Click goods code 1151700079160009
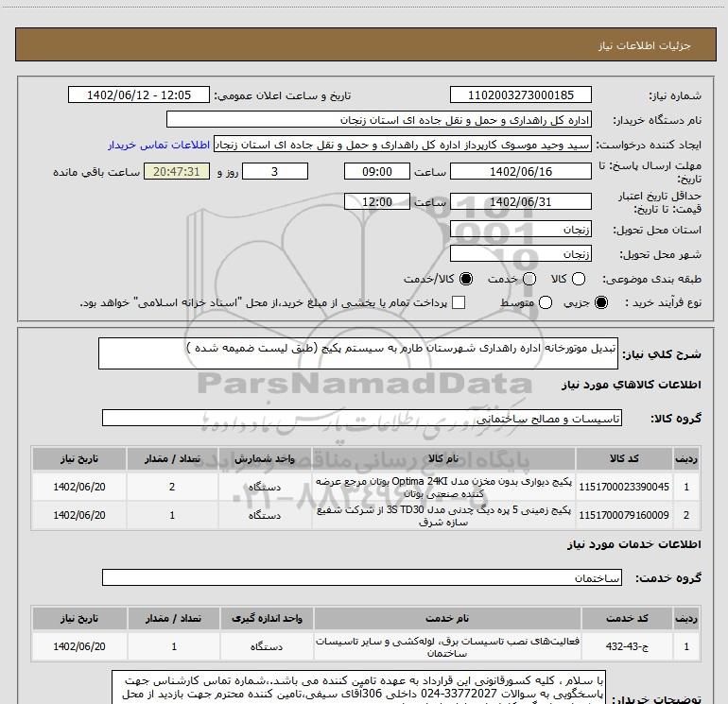 [624, 515]
